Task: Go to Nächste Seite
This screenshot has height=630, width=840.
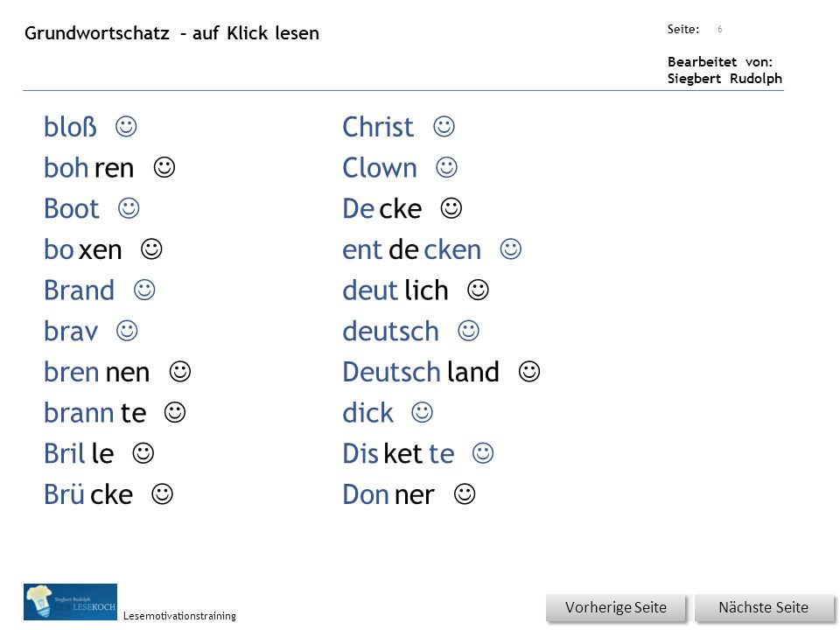Action: click(x=763, y=607)
